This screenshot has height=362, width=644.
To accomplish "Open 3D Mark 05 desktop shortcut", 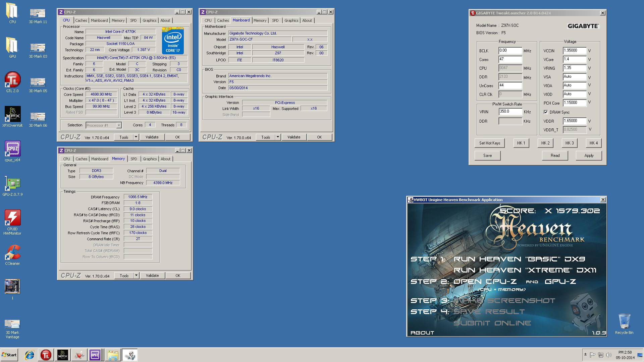I will pyautogui.click(x=38, y=85).
